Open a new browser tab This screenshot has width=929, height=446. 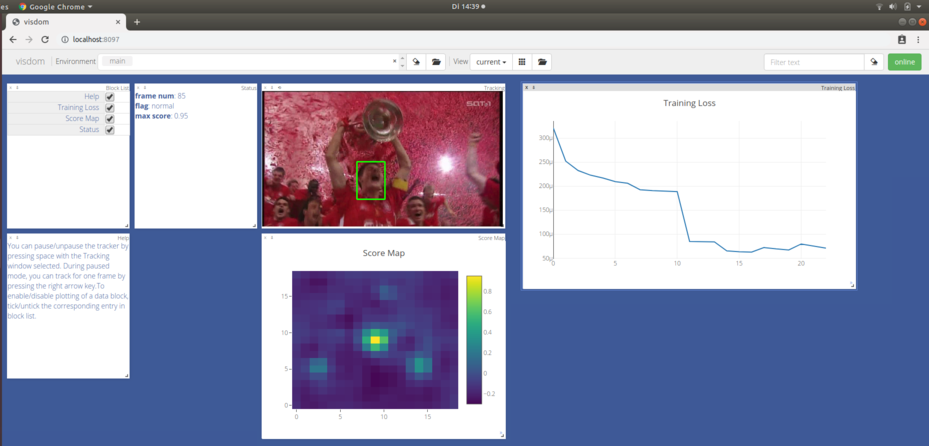(137, 22)
